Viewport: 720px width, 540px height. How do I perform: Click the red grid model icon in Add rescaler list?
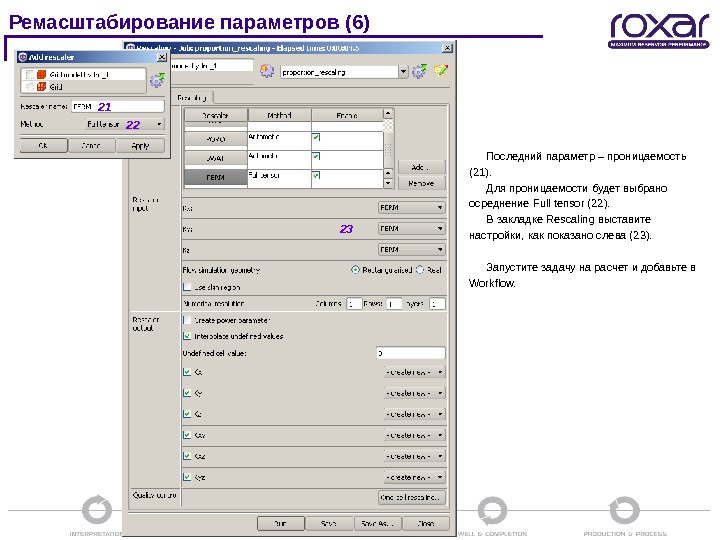[x=41, y=74]
